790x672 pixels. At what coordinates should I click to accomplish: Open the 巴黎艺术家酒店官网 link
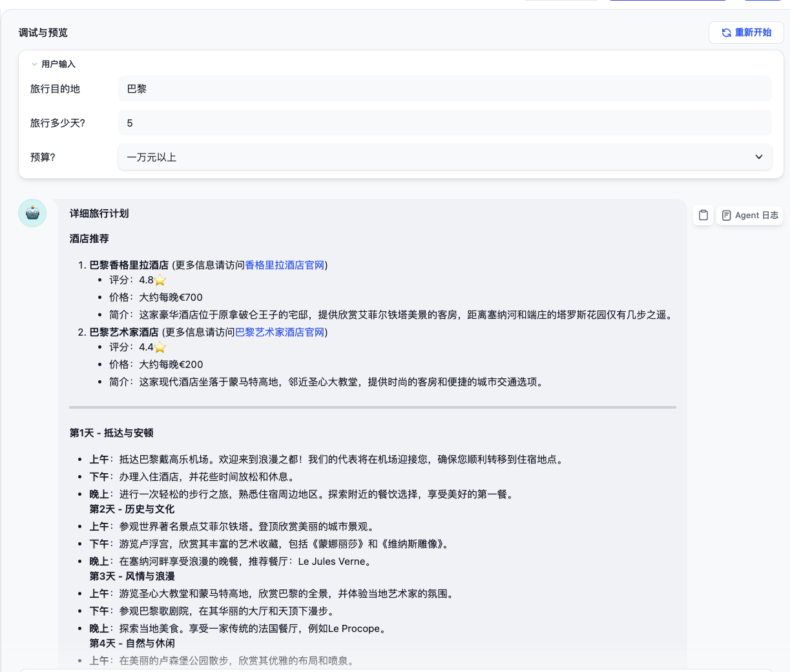279,332
